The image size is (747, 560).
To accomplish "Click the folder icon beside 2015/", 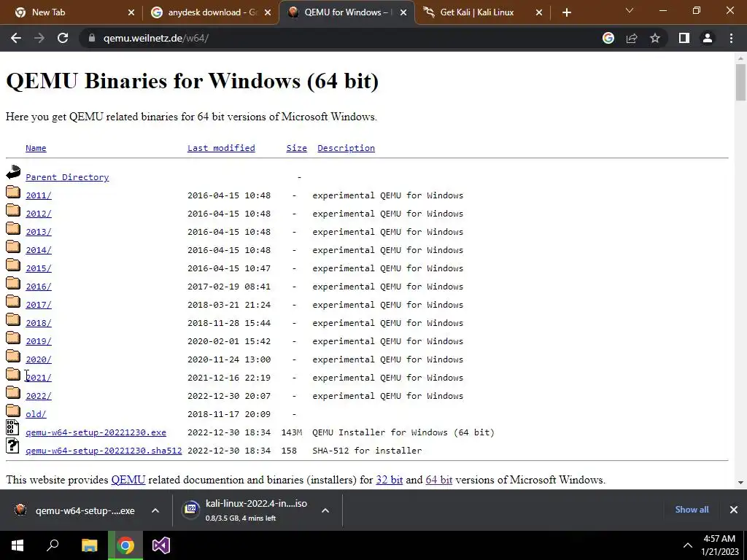I will [x=13, y=265].
